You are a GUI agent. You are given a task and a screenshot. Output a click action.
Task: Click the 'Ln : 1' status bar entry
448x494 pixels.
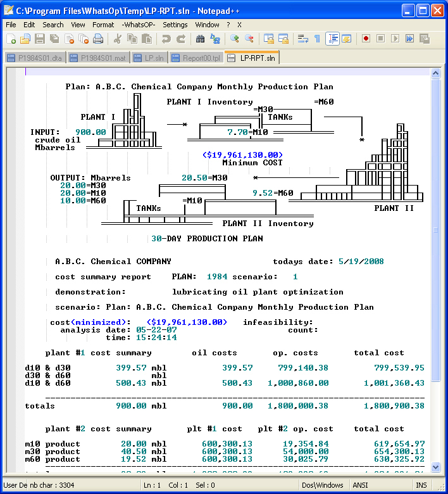[152, 485]
